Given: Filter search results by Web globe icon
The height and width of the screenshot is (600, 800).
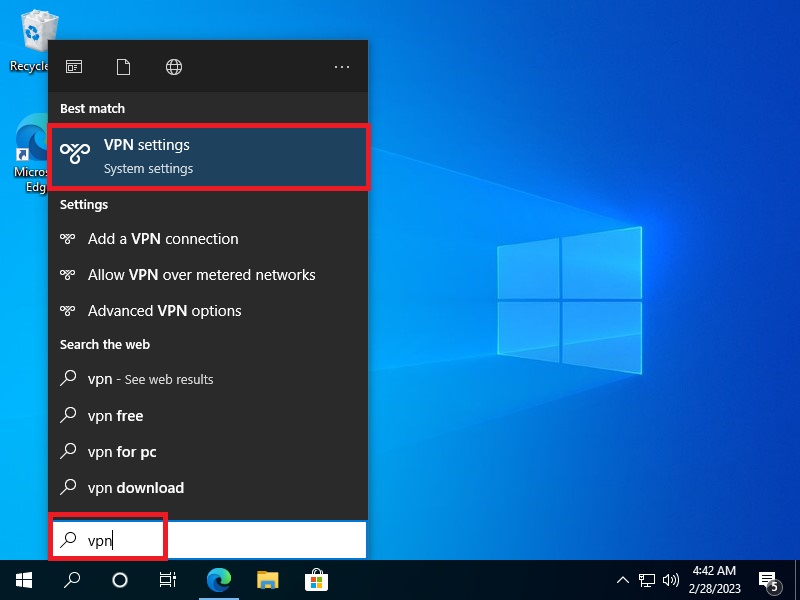Looking at the screenshot, I should pos(174,67).
